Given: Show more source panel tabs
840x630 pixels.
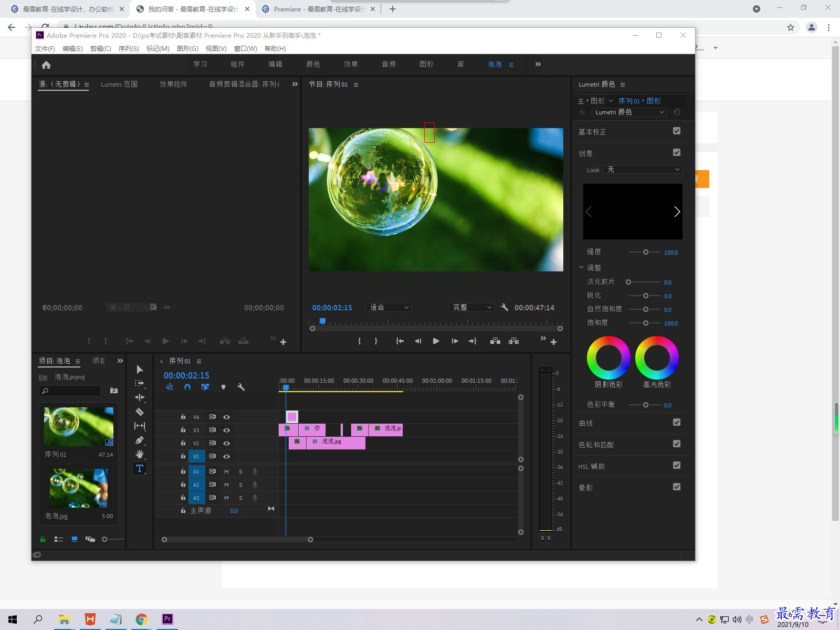Looking at the screenshot, I should 295,84.
